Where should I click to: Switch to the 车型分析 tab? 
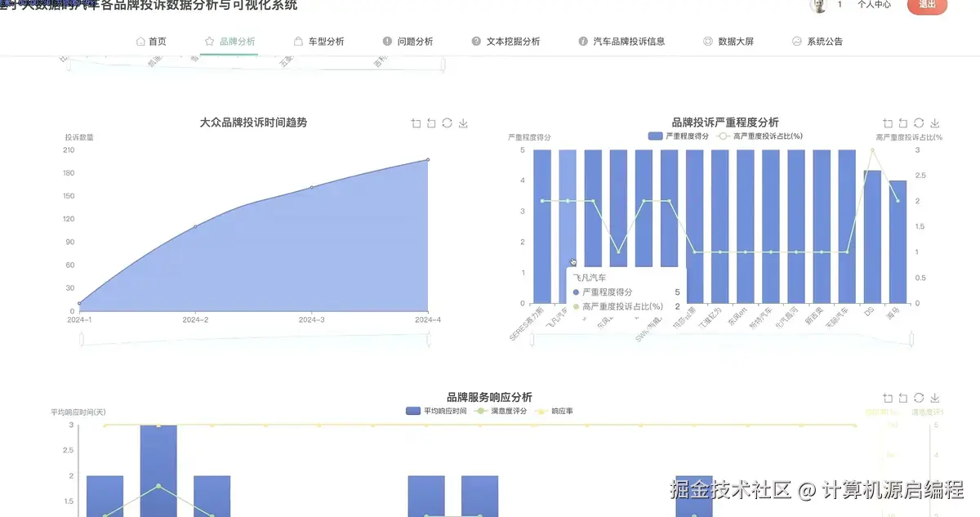coord(318,41)
